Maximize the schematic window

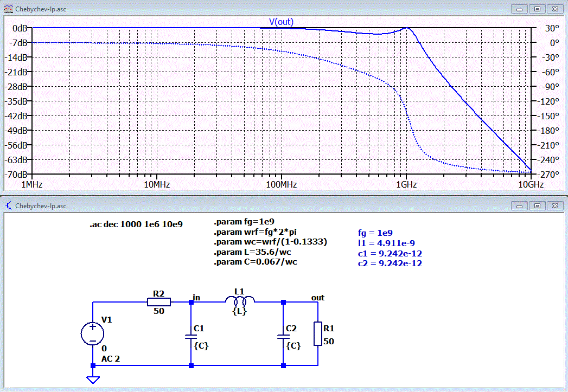pos(537,206)
